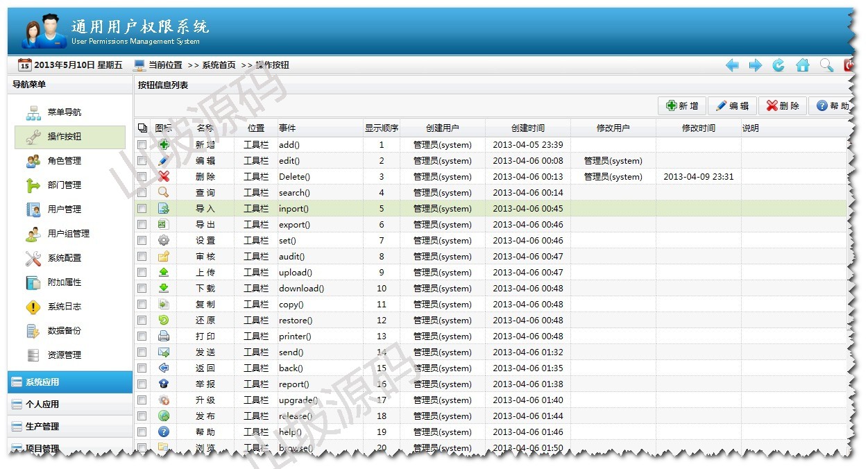Click the calendar icon beside the date
The image size is (868, 469).
point(24,65)
